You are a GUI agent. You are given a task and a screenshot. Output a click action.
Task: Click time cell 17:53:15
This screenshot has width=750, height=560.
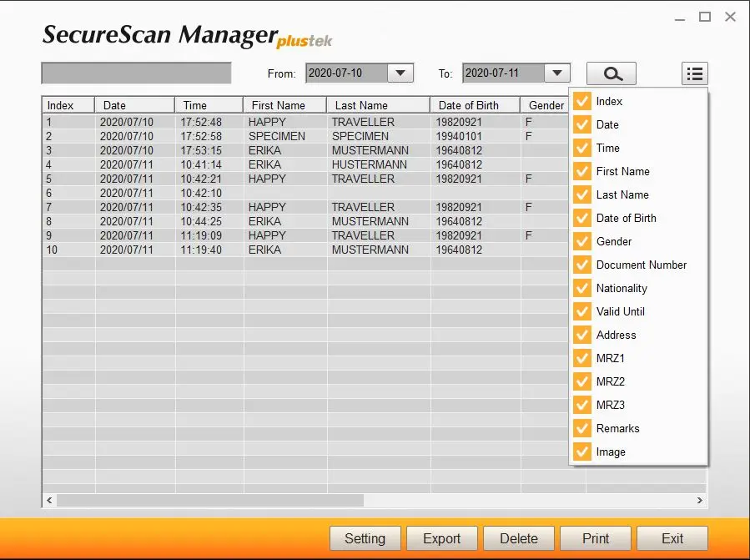[x=209, y=150]
